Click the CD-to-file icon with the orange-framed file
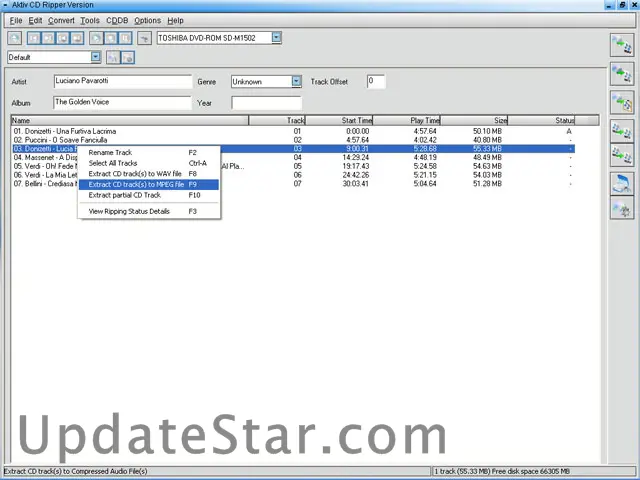Viewport: 640px width, 480px height. (x=622, y=102)
